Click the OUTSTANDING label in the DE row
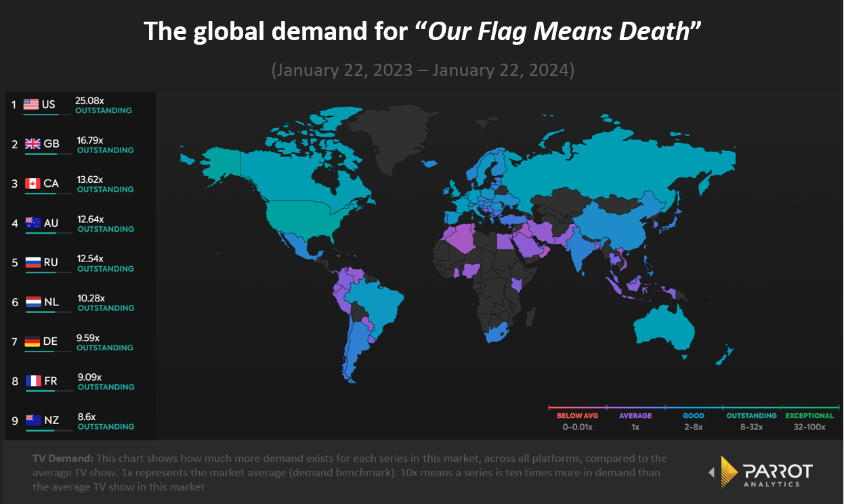The image size is (844, 504). [105, 348]
